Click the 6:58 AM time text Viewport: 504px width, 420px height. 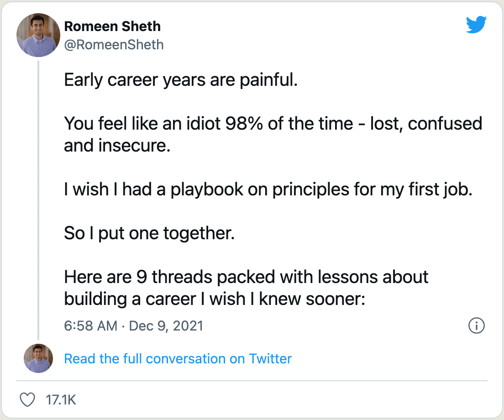[90, 326]
